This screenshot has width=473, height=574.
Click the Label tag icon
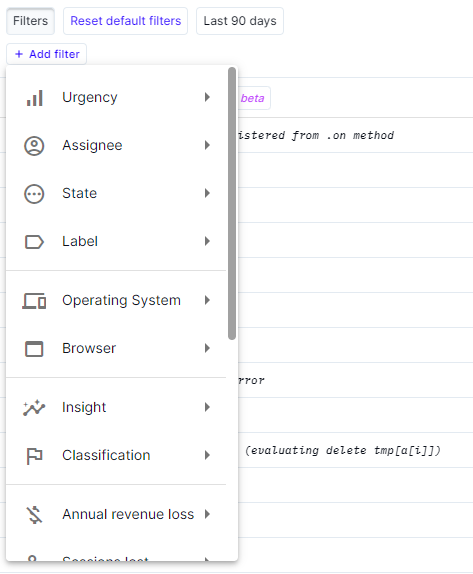[x=34, y=242]
